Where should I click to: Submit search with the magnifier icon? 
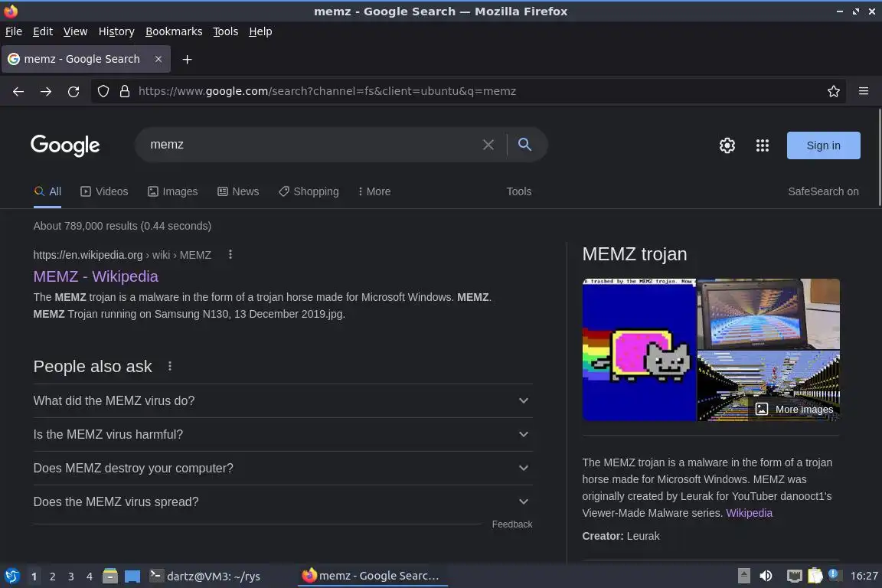(524, 145)
